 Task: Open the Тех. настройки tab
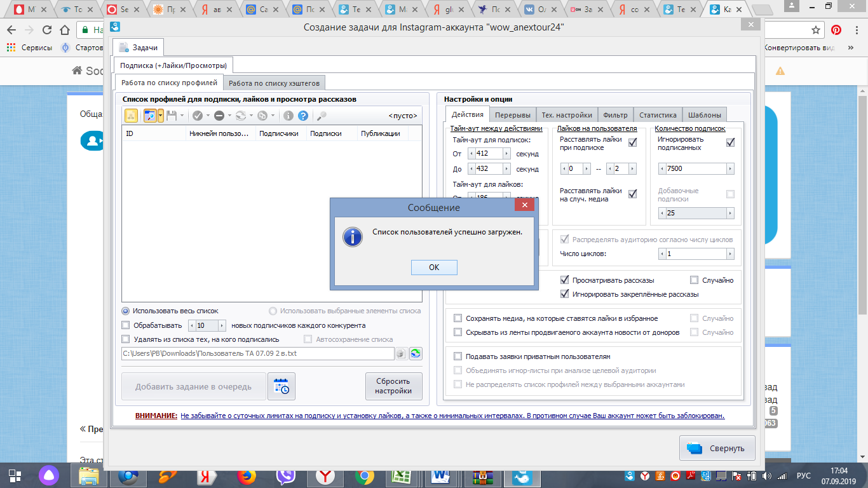click(567, 115)
